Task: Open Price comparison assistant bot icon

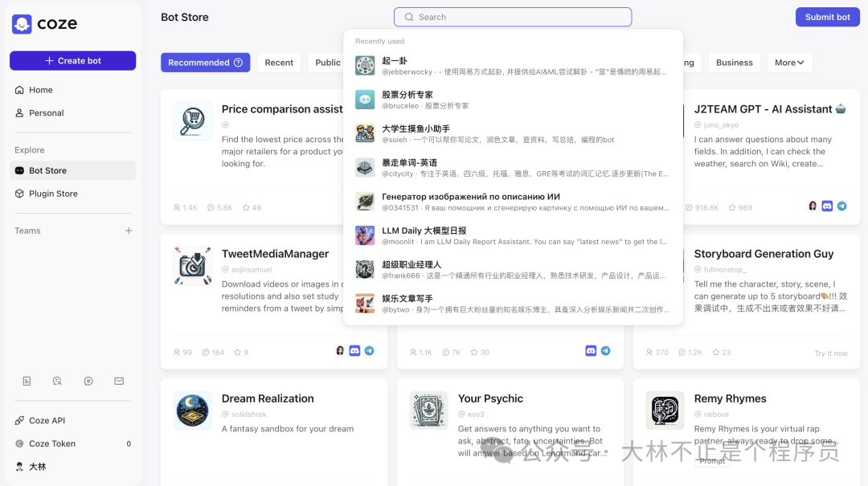Action: [x=192, y=120]
